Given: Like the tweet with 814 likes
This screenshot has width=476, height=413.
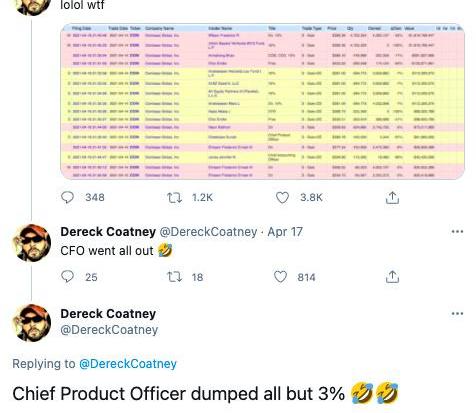Looking at the screenshot, I should (280, 277).
